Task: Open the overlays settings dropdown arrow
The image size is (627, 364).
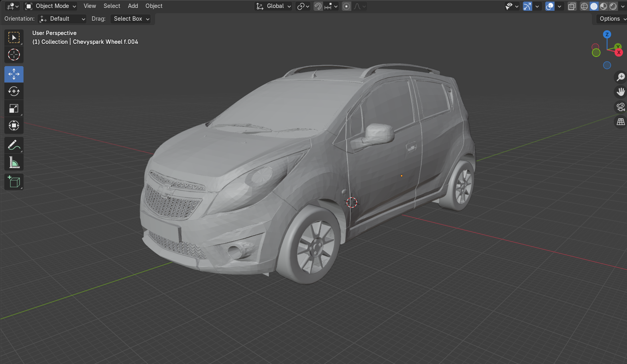Action: pos(559,6)
